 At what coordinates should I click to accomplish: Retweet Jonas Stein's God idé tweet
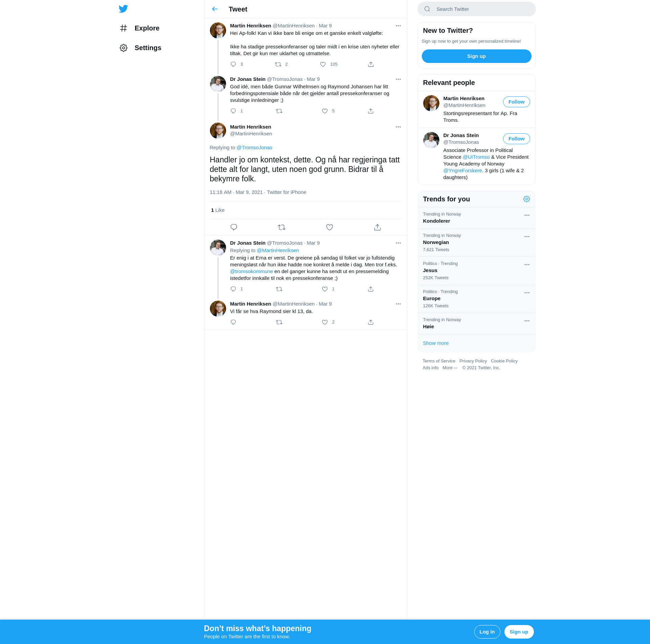tap(279, 111)
